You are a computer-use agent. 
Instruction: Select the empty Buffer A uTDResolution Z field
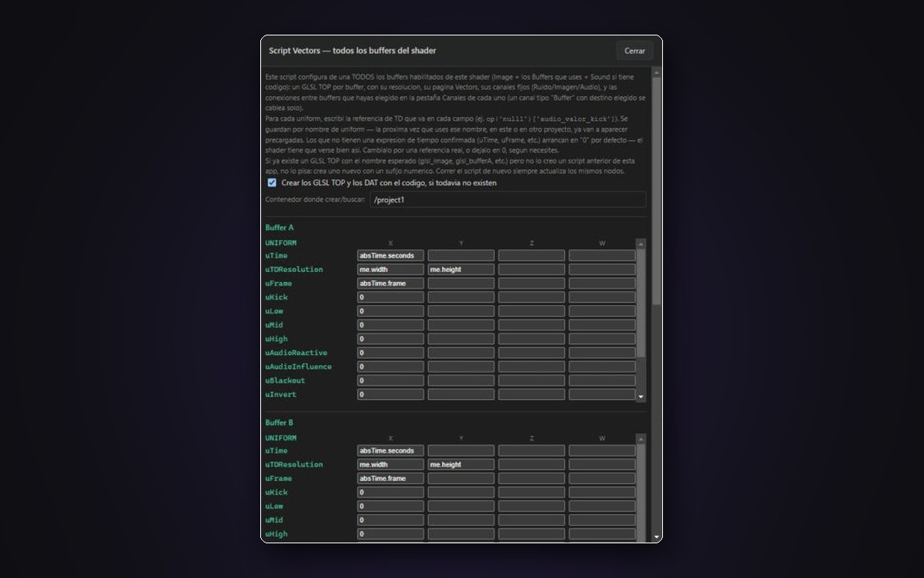click(531, 270)
